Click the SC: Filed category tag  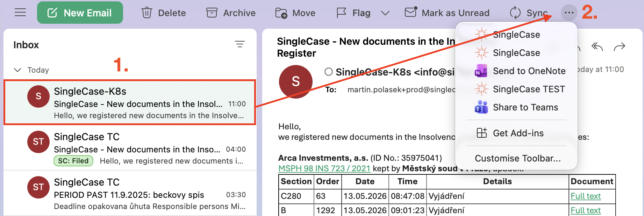(x=73, y=161)
